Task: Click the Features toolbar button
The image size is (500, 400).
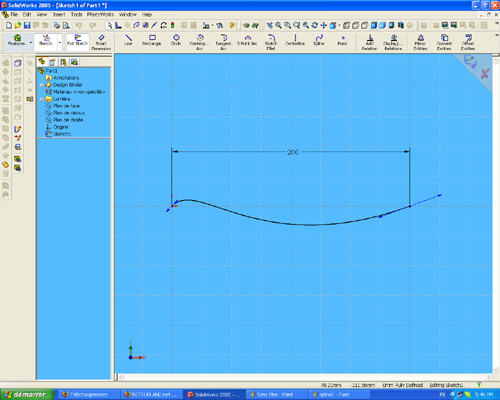Action: (17, 40)
